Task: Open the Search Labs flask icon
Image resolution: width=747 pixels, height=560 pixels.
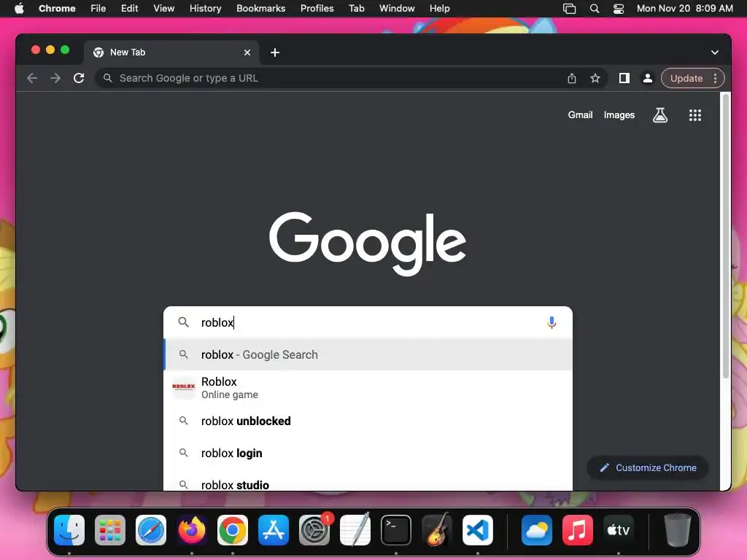Action: pos(659,114)
